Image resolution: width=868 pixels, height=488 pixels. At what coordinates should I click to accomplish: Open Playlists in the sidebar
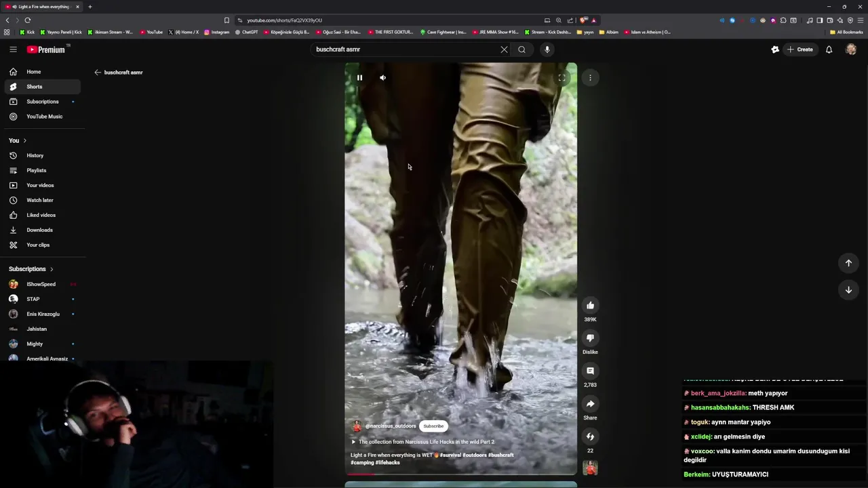[x=42, y=171]
